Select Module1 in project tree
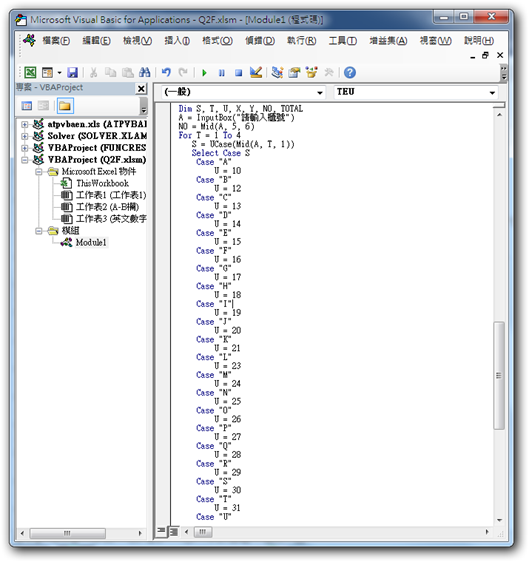This screenshot has width=529, height=562. pos(91,243)
